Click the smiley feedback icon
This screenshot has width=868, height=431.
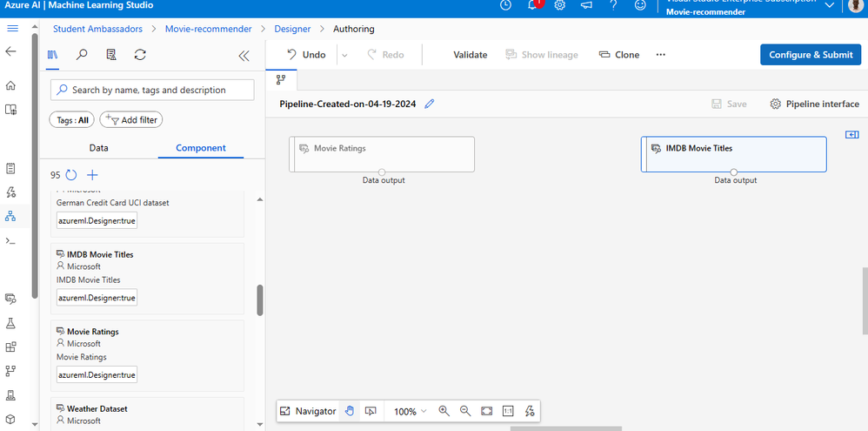(x=640, y=5)
